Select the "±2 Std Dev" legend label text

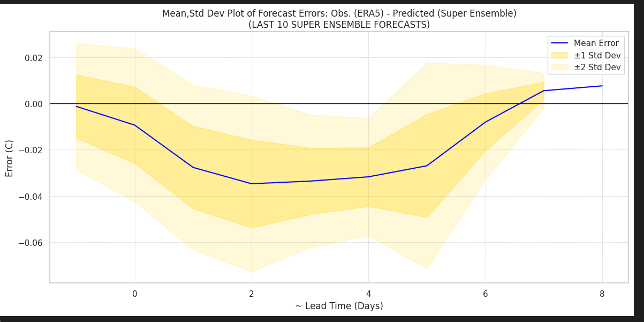click(x=597, y=68)
